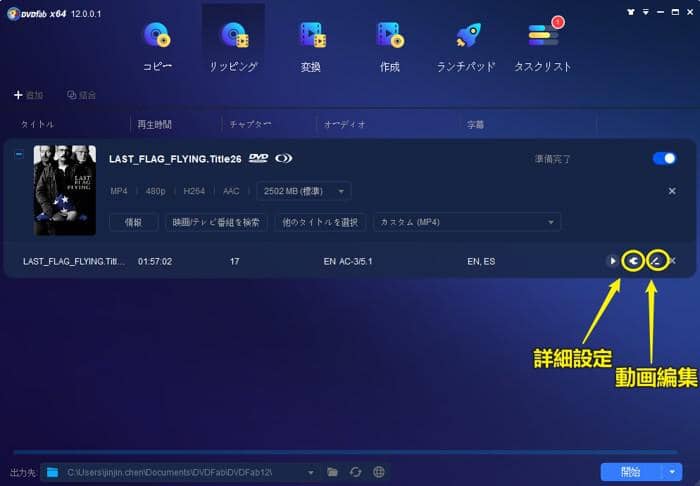Click the chapter count 17

point(234,262)
